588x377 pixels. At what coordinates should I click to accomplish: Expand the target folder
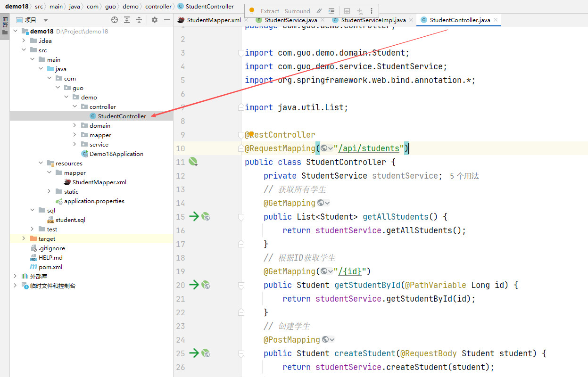click(x=24, y=238)
